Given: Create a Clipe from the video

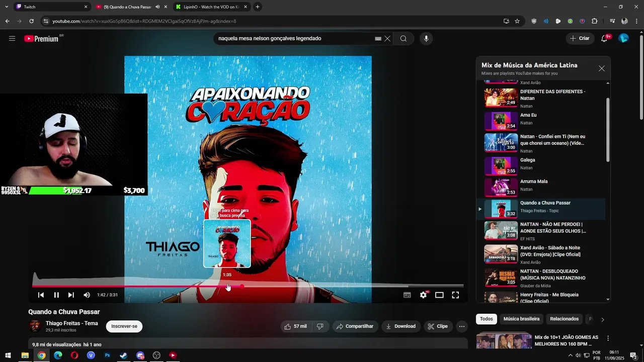Looking at the screenshot, I should tap(438, 326).
